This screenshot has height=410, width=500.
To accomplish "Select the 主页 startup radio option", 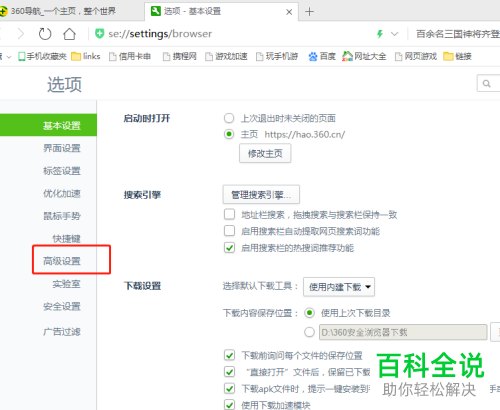I will click(x=229, y=134).
